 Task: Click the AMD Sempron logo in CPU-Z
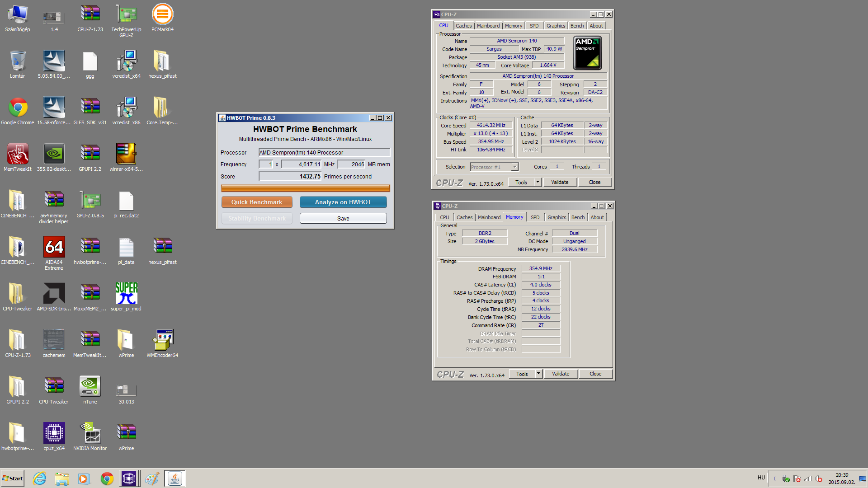coord(587,53)
